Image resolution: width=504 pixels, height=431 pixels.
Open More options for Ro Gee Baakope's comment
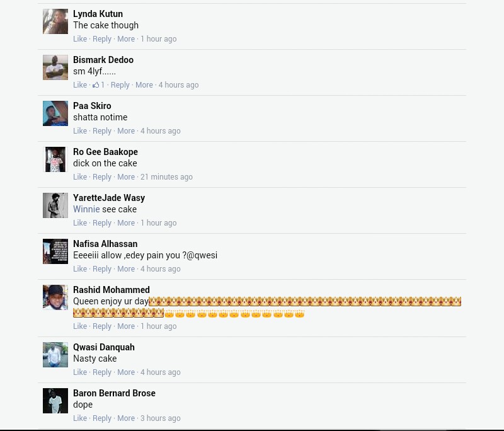pos(126,177)
